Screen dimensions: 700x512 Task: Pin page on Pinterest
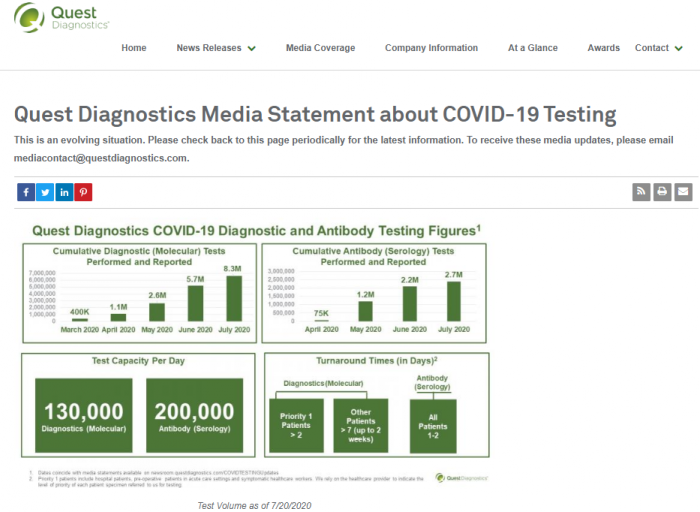pyautogui.click(x=83, y=192)
